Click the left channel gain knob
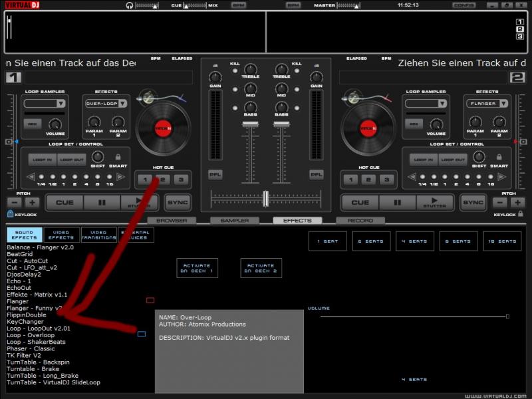 point(215,77)
